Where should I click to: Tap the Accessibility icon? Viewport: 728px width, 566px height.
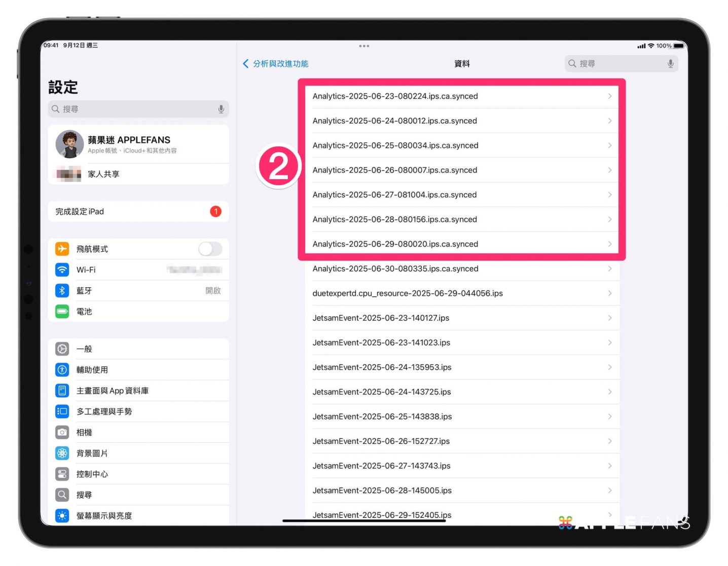coord(62,369)
